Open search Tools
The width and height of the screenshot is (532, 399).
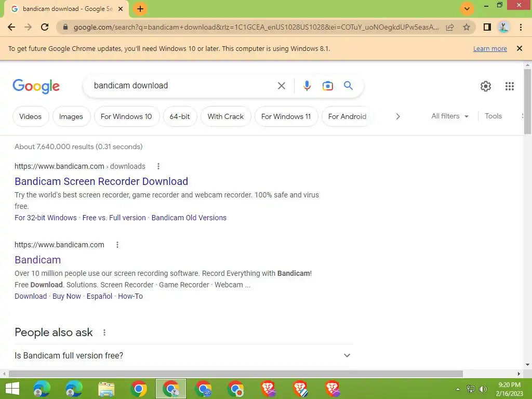pos(493,116)
